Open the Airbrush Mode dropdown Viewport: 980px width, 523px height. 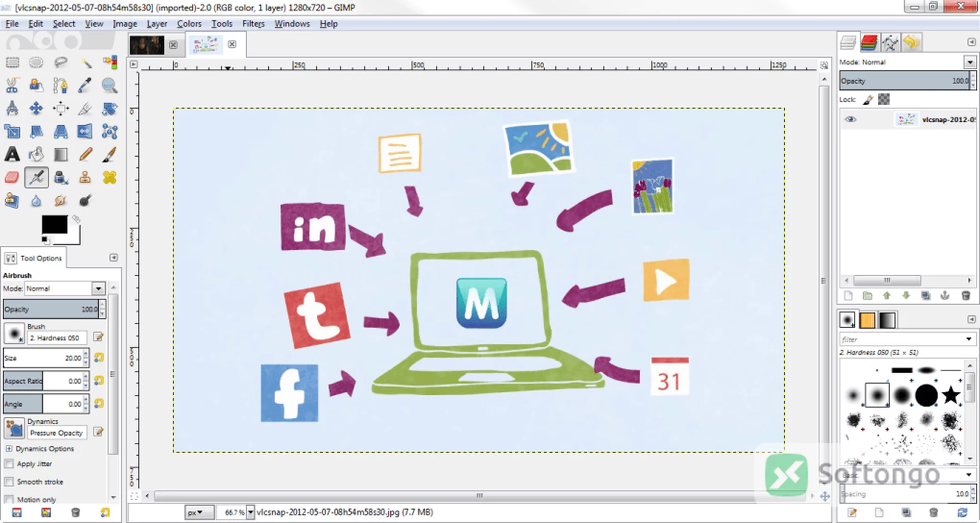point(99,289)
